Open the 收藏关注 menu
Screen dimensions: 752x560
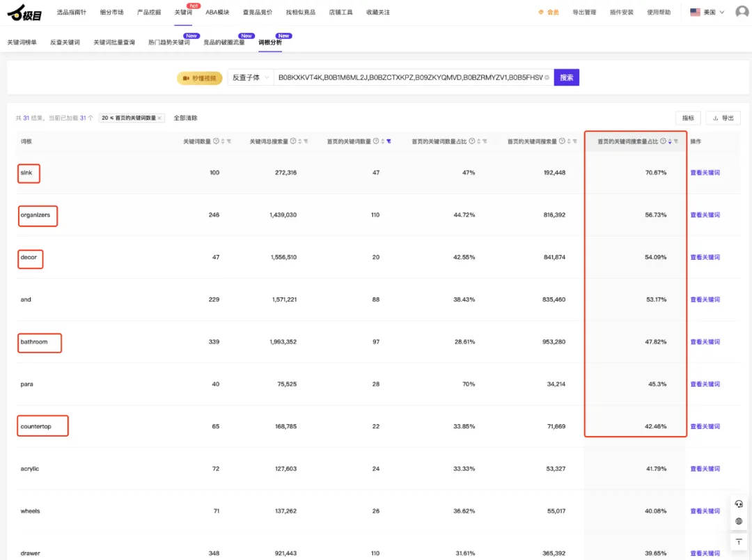pyautogui.click(x=378, y=12)
